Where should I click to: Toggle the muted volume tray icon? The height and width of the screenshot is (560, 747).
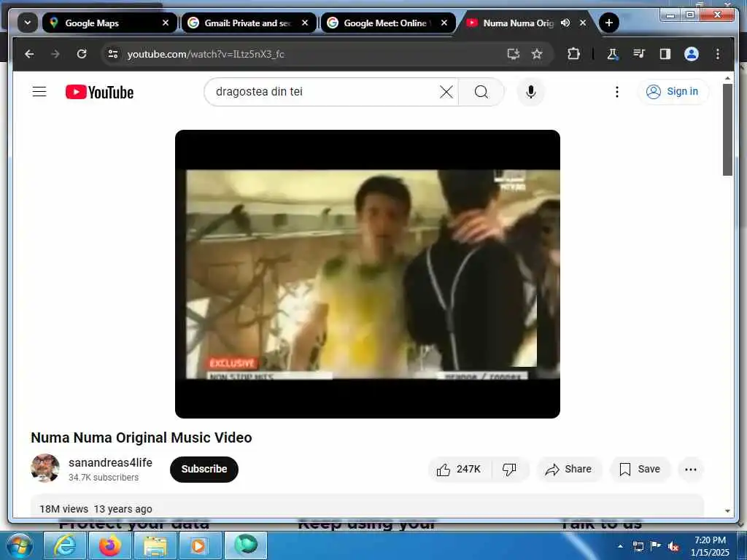click(673, 546)
